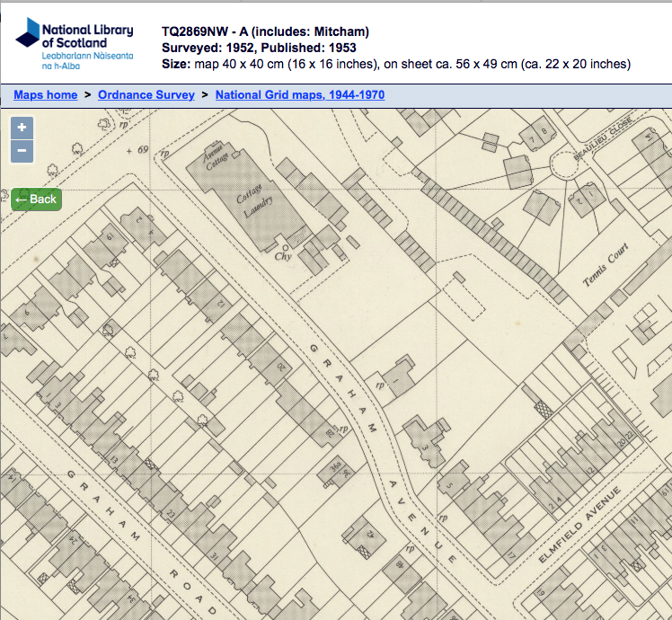Select the Chy chimney marker on map
The height and width of the screenshot is (620, 672).
click(x=284, y=255)
